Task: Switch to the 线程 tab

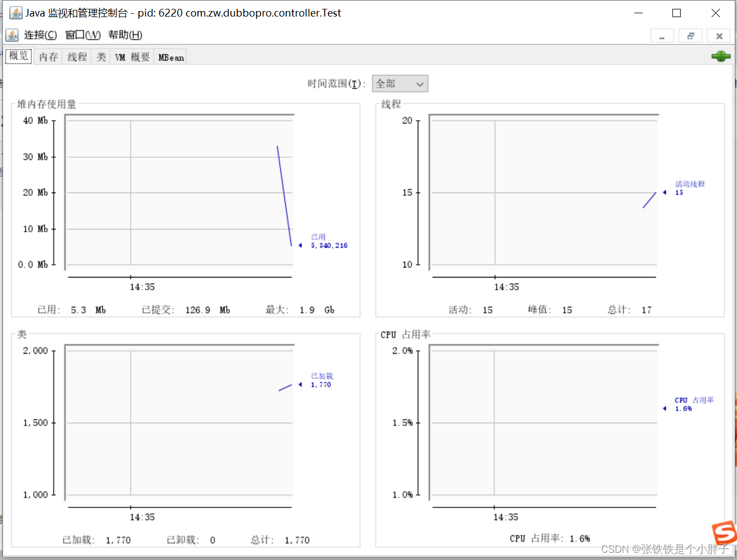Action: [77, 57]
